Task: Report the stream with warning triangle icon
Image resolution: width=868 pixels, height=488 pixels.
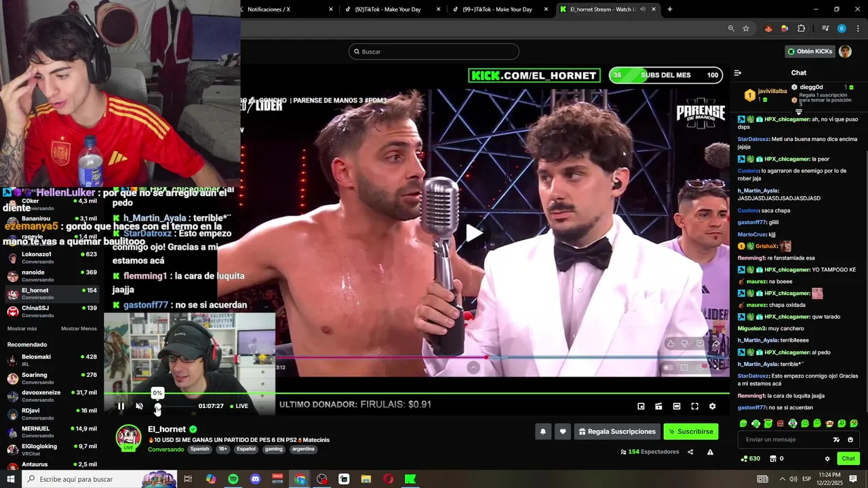Action: [x=710, y=452]
